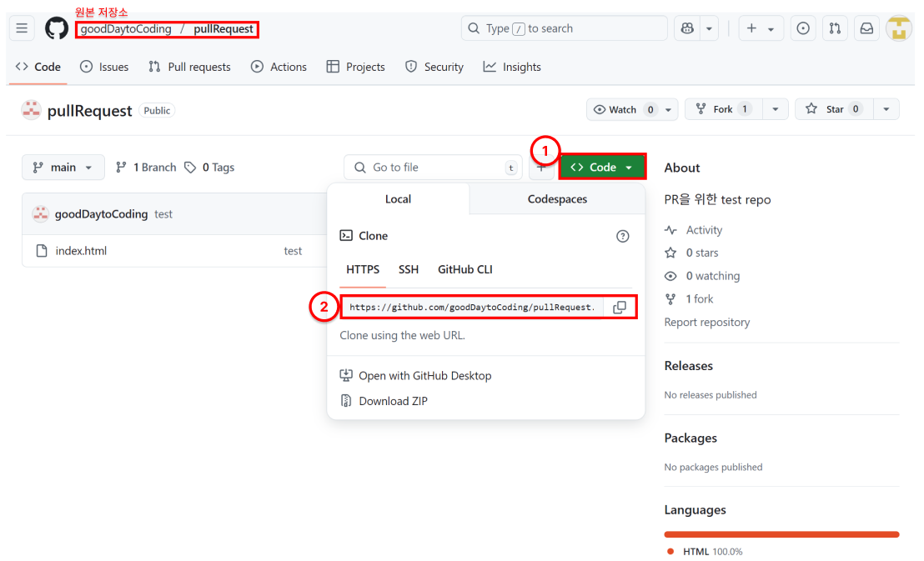This screenshot has width=924, height=561.
Task: Click the clone URL text field
Action: [x=473, y=307]
